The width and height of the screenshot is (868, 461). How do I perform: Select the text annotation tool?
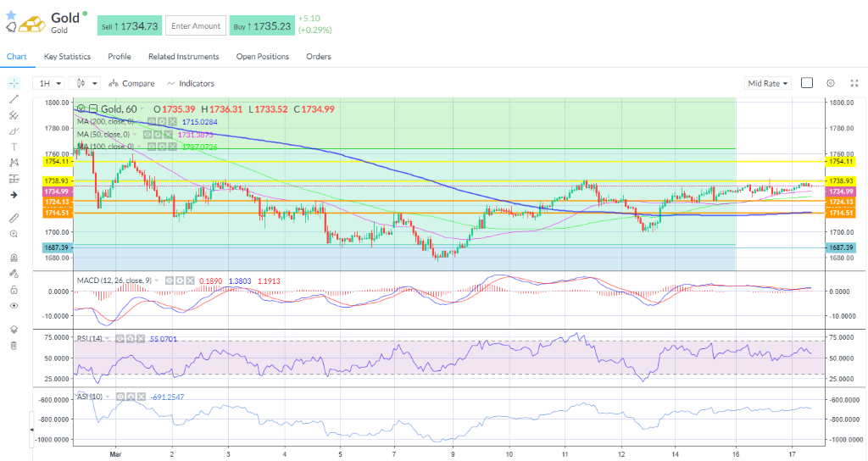point(14,147)
